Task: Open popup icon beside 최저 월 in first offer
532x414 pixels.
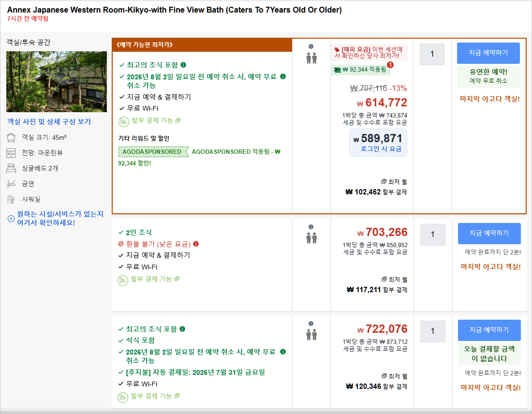Action: point(384,181)
